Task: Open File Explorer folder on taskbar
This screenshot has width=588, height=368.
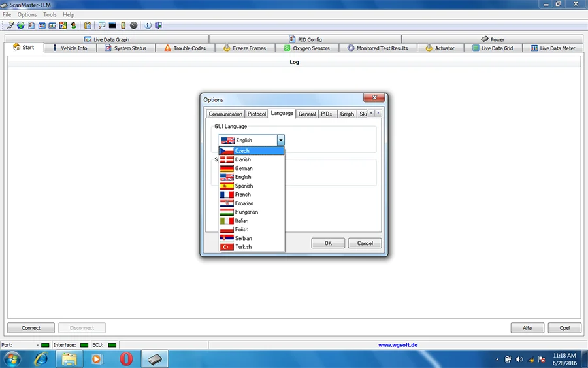Action: (x=69, y=359)
